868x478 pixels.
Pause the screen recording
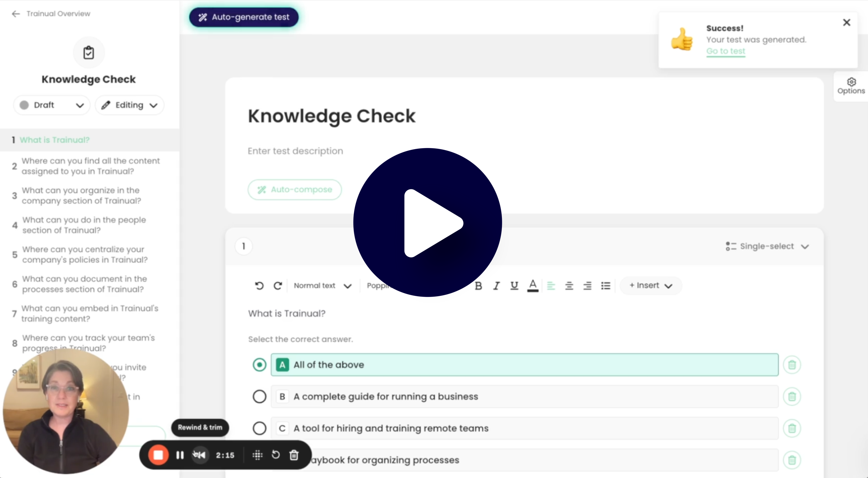pyautogui.click(x=180, y=455)
